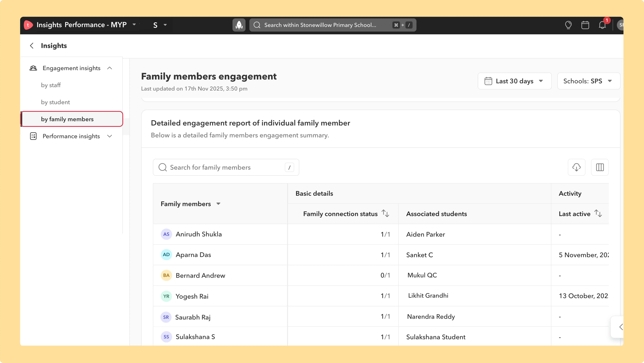
Task: Click Bernard Andrew's 0/1 connection status
Action: click(x=385, y=275)
